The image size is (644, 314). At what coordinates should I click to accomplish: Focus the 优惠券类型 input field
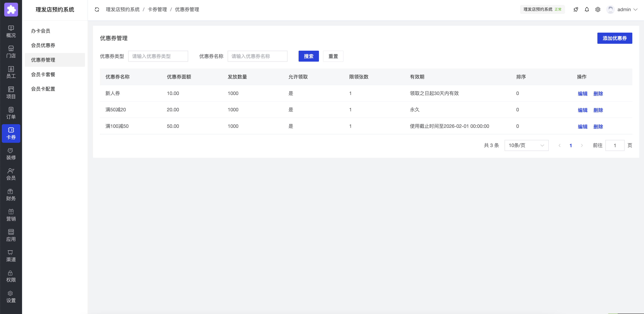(158, 56)
